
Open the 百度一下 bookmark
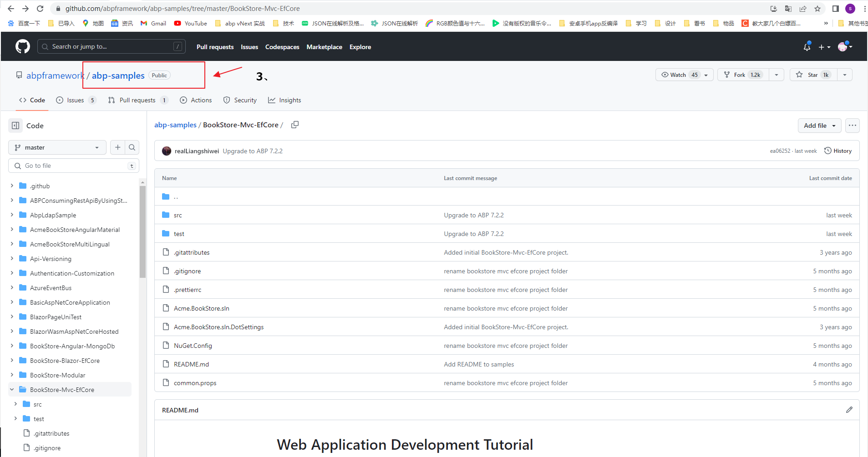coord(24,23)
